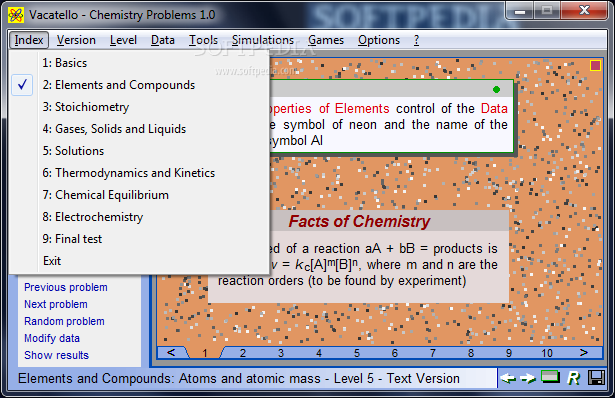Screen dimensions: 615x398
Task: Click the < tab scroll arrow
Action: coord(171,353)
